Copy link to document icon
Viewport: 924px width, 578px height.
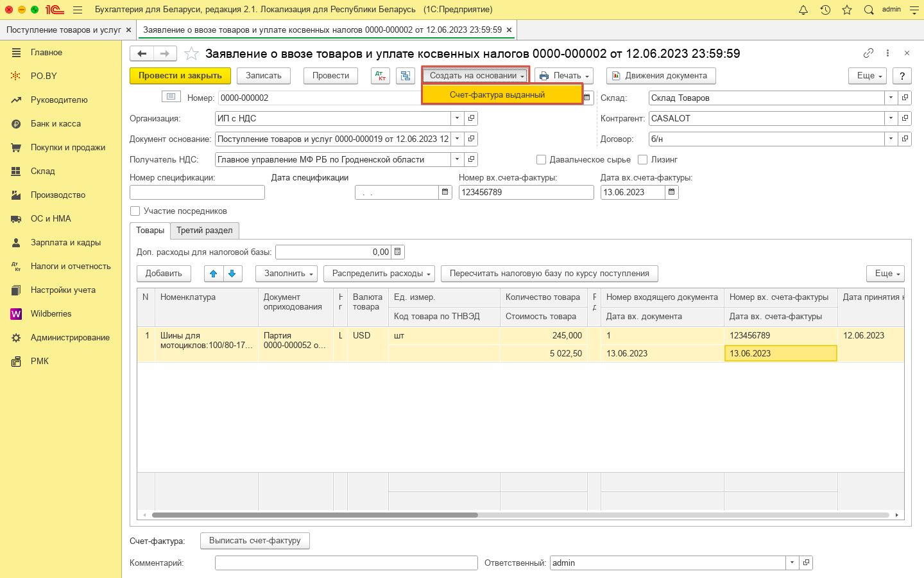[x=868, y=53]
